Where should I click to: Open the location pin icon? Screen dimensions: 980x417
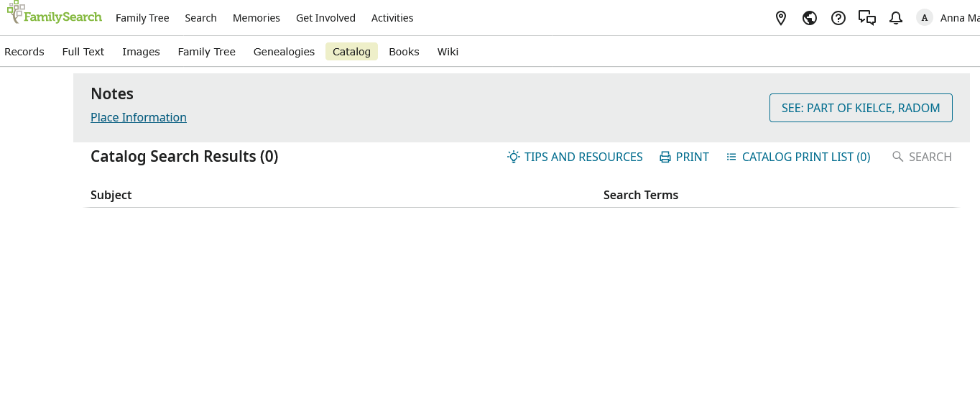tap(780, 18)
